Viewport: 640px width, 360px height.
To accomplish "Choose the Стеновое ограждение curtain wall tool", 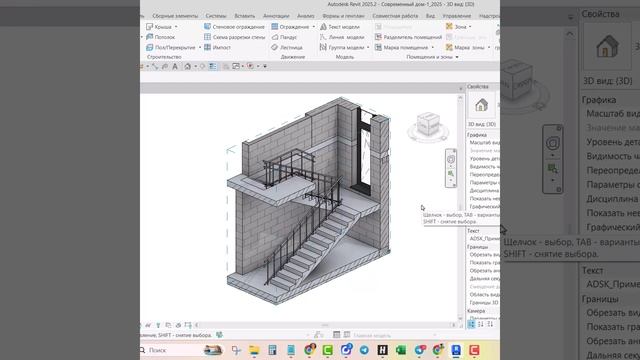I will pyautogui.click(x=234, y=27).
